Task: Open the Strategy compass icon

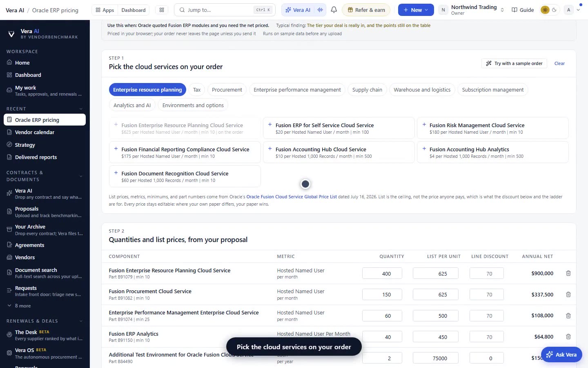Action: click(9, 145)
